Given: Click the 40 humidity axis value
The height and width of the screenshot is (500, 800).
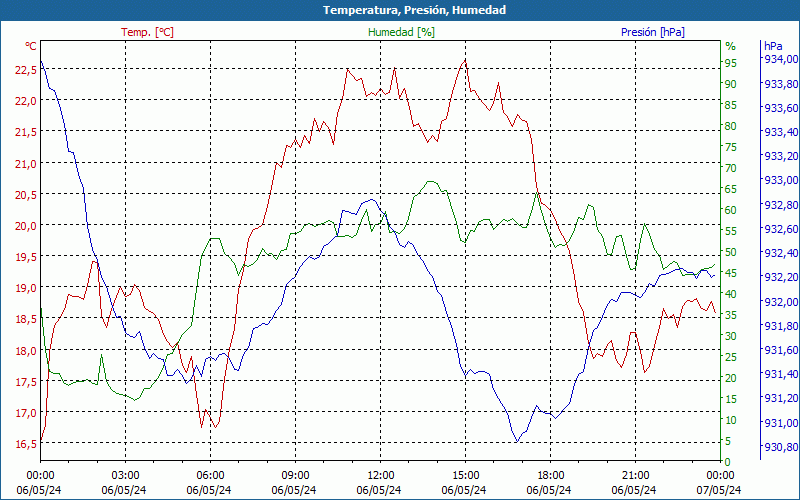Looking at the screenshot, I should click(731, 294).
